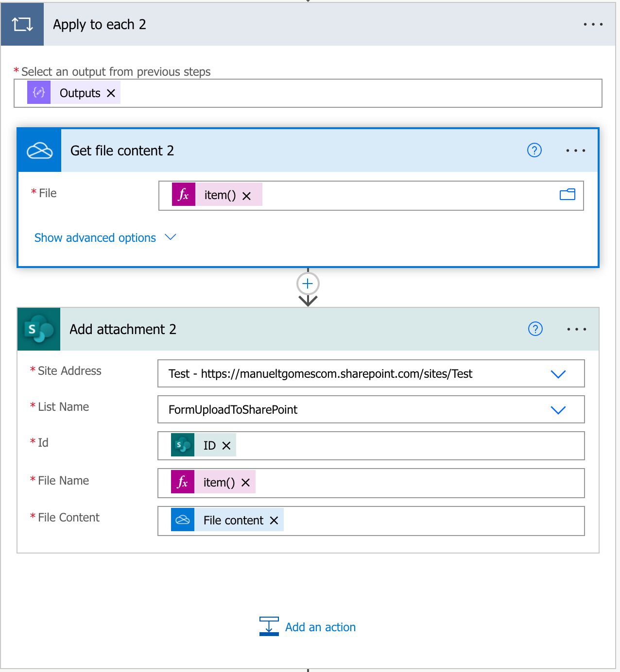
Task: Click the Add an action link
Action: point(320,627)
